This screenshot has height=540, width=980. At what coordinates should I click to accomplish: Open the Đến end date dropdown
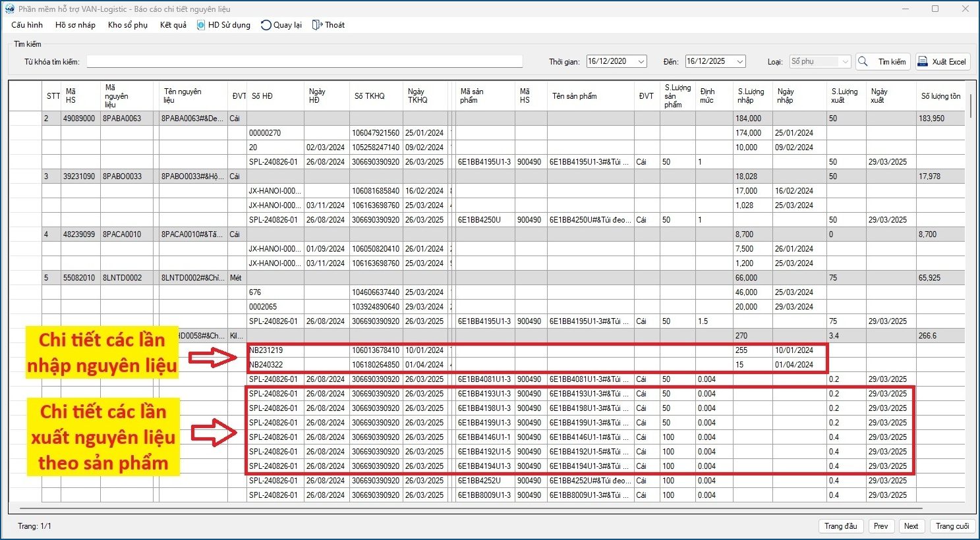pyautogui.click(x=739, y=61)
